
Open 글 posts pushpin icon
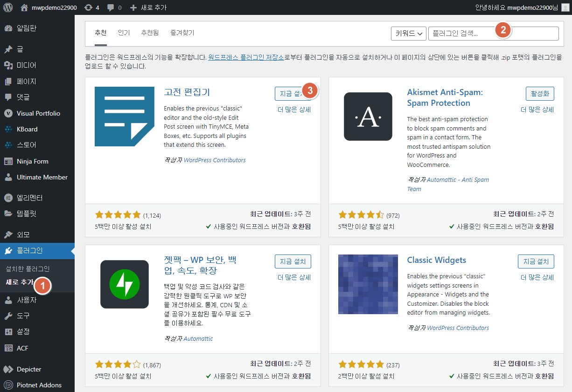coord(8,49)
